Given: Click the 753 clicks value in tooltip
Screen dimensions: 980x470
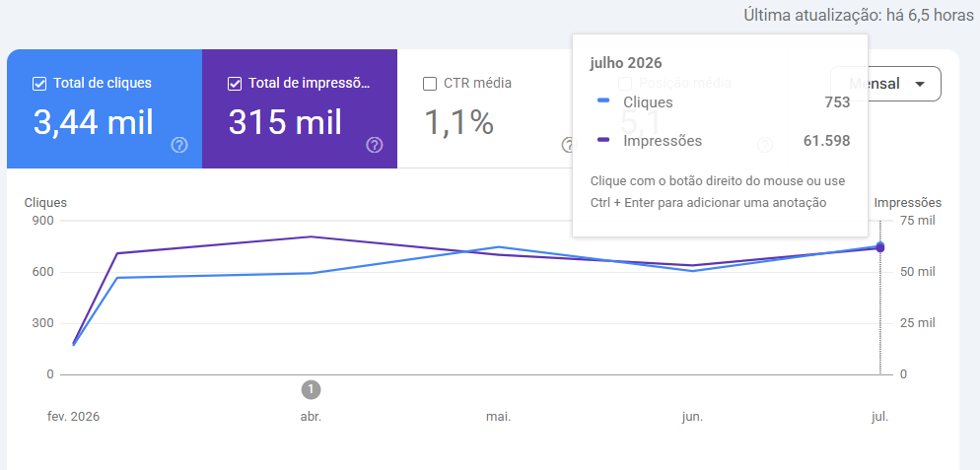Looking at the screenshot, I should click(837, 102).
